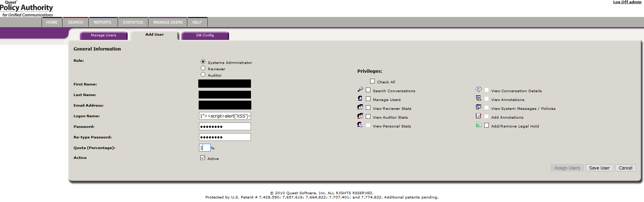Click the Add/Remove Legal Hold icon
This screenshot has width=644, height=202.
point(479,125)
